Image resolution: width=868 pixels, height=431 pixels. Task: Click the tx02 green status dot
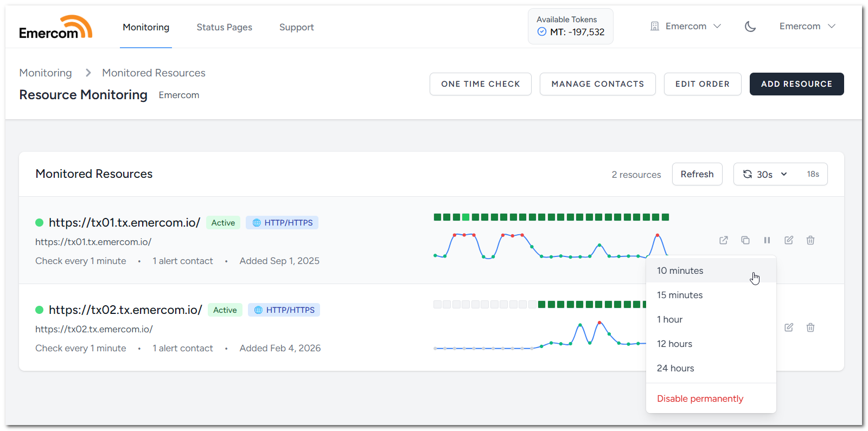pyautogui.click(x=39, y=310)
